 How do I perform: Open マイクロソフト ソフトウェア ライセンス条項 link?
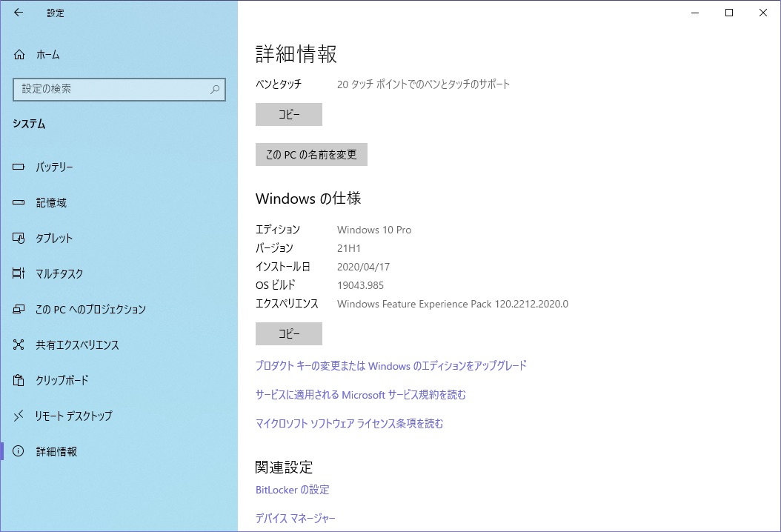click(x=349, y=423)
